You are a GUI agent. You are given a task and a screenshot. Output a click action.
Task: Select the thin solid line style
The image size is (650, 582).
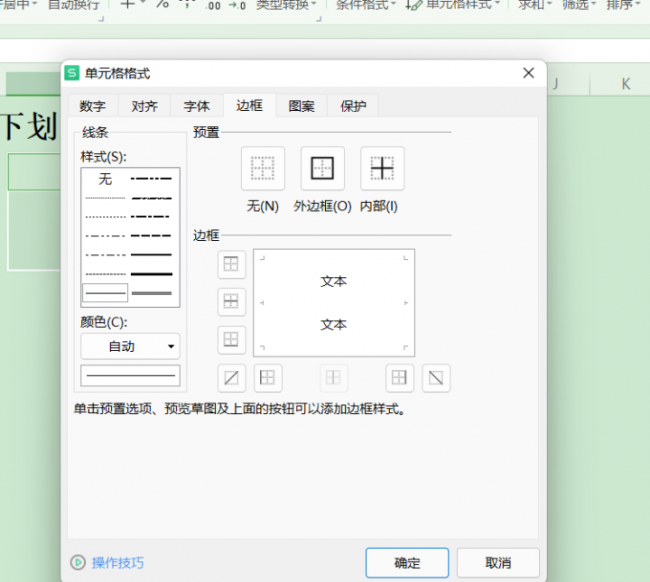click(105, 293)
